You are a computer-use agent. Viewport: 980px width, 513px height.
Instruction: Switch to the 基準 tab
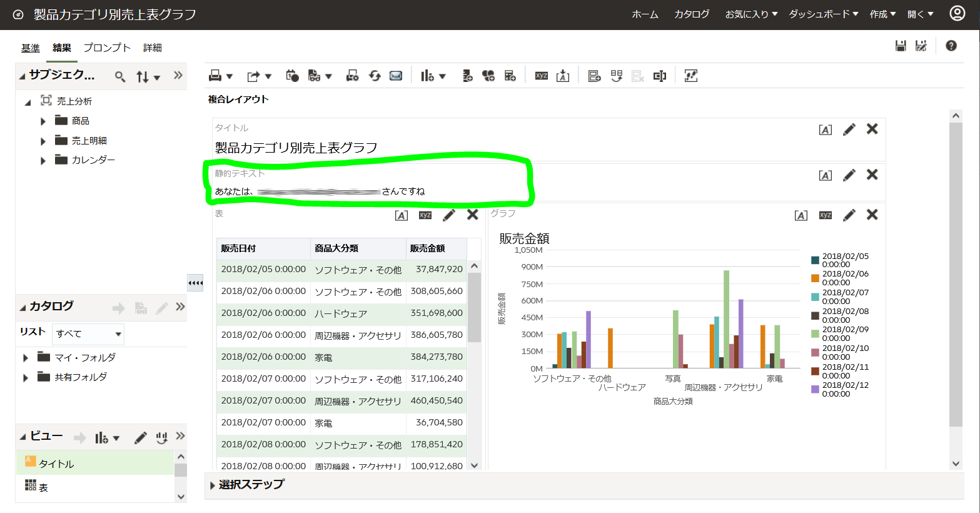[30, 47]
